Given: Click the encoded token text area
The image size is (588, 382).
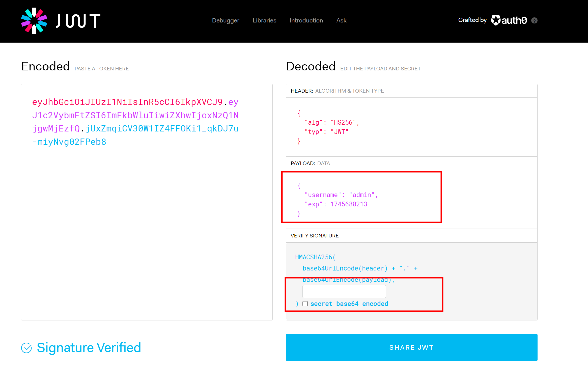Looking at the screenshot, I should 147,227.
